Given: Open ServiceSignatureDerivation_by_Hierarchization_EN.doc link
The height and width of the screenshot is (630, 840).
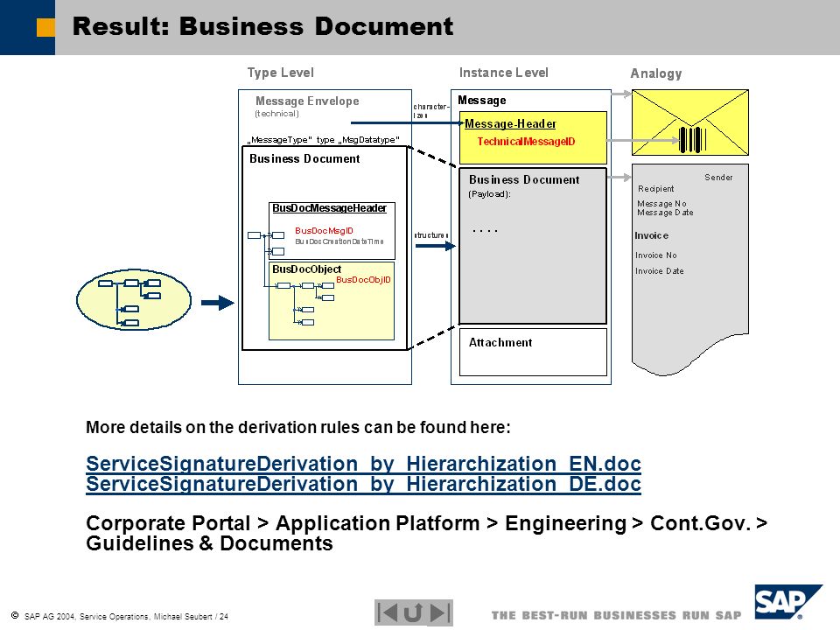Looking at the screenshot, I should coord(363,464).
